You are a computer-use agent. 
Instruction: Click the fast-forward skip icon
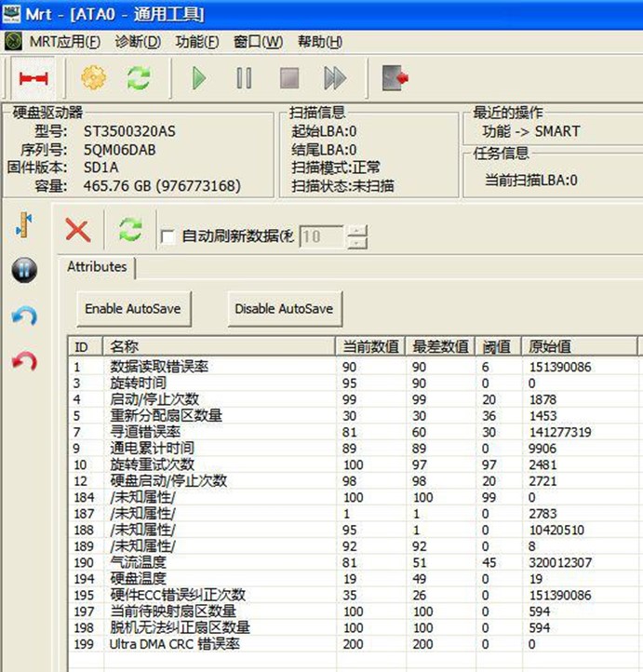pos(335,78)
